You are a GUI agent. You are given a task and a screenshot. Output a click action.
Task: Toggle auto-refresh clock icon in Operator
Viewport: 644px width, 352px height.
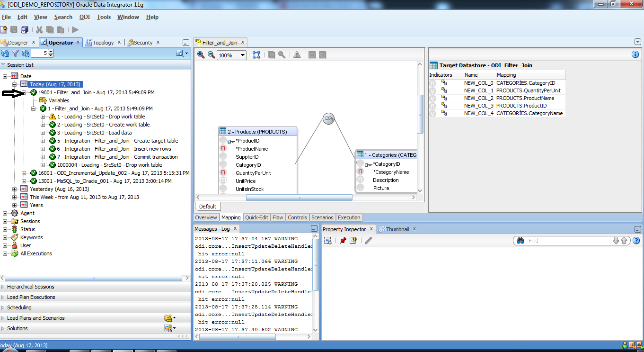(x=26, y=54)
